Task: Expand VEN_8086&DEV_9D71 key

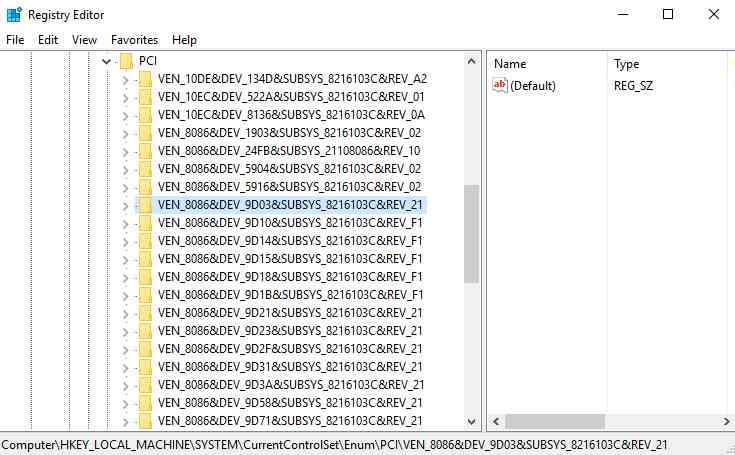Action: (x=125, y=422)
